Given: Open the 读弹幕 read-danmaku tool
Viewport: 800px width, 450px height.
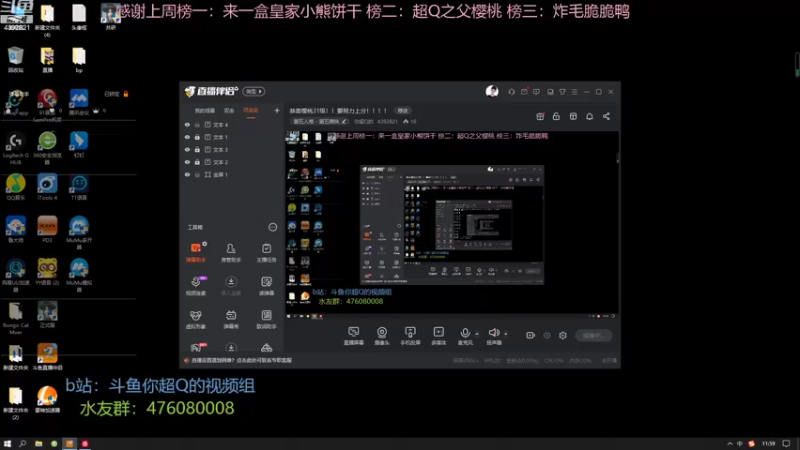Looking at the screenshot, I should tap(266, 286).
